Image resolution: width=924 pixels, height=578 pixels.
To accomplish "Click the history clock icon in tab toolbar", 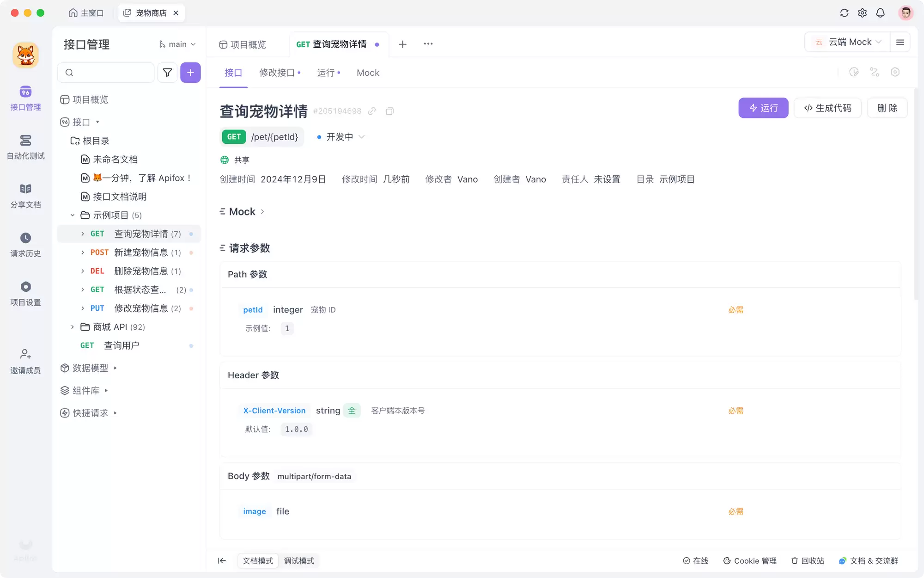I will [854, 72].
